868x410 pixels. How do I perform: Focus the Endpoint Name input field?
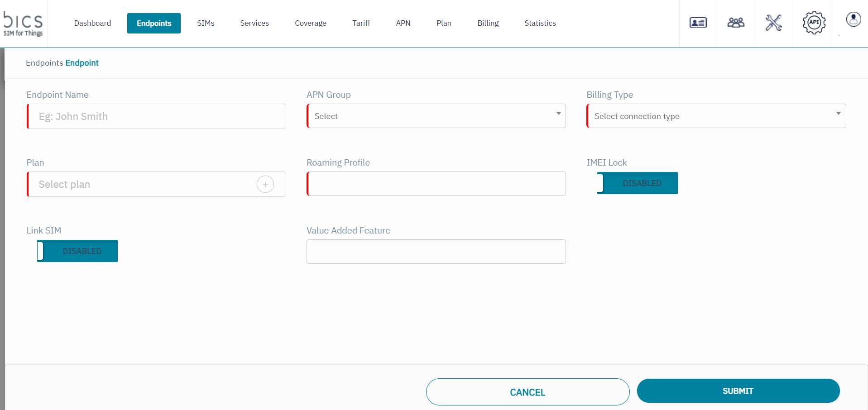click(x=157, y=116)
